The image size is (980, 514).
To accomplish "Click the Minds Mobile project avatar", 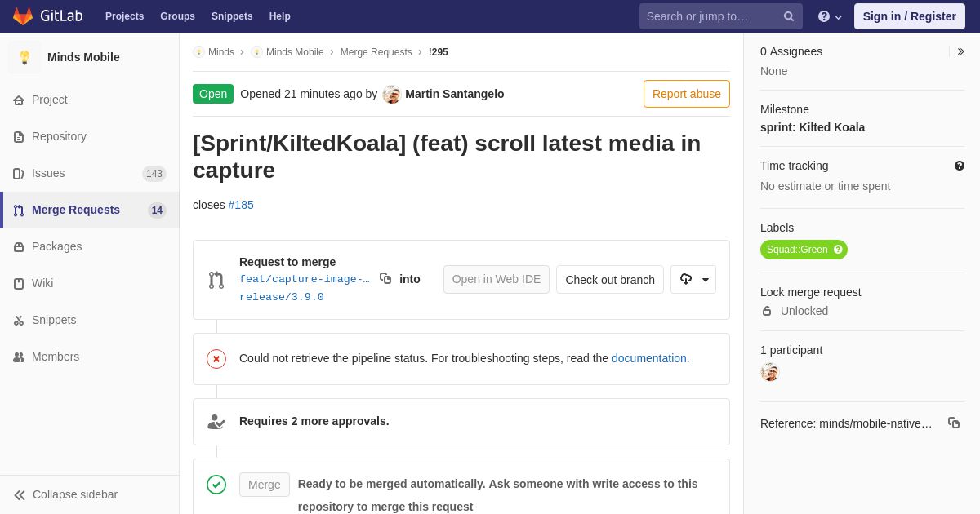I will pos(24,57).
